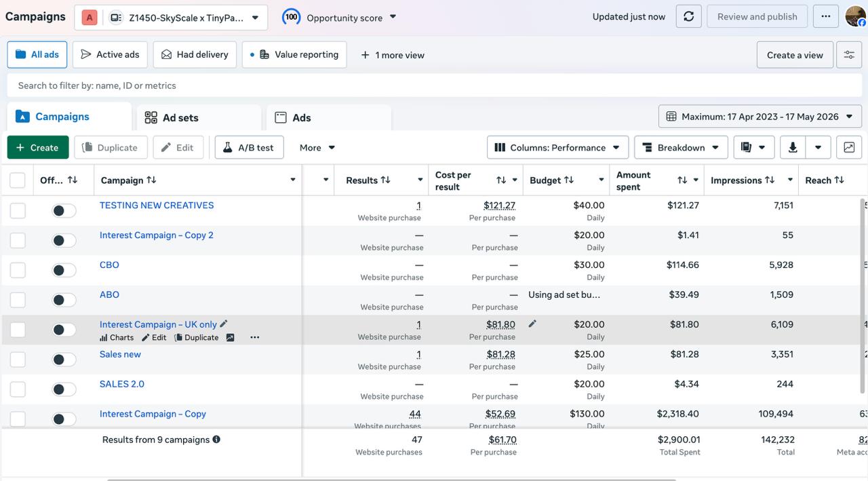Click the info icon beside Results from 9 campaigns
This screenshot has height=481, width=868.
(x=216, y=440)
